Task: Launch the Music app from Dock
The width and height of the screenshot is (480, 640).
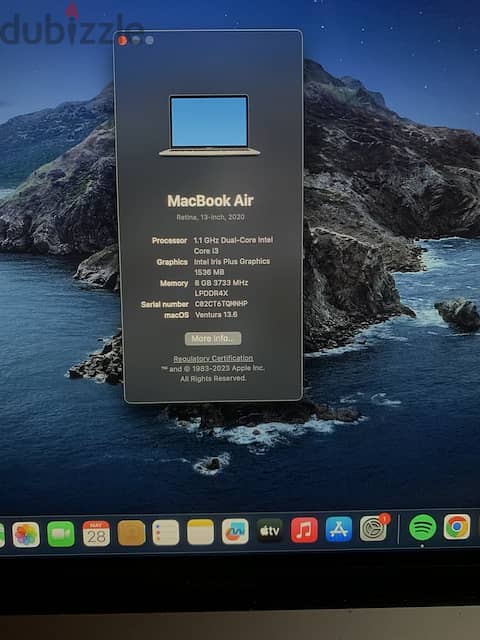Action: [304, 530]
